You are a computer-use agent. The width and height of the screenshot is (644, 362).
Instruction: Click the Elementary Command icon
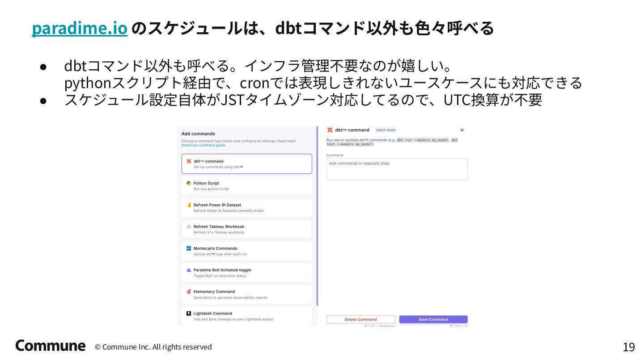tap(189, 292)
